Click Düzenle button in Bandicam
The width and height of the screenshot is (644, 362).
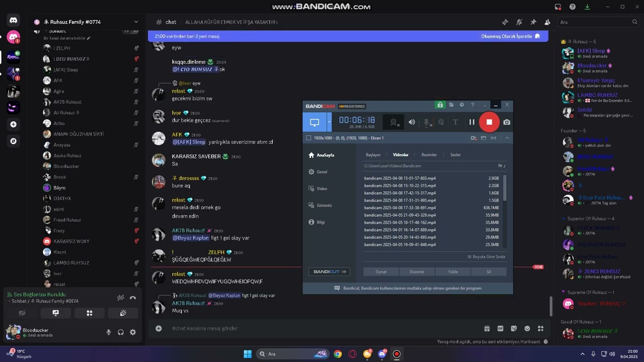coord(417,271)
